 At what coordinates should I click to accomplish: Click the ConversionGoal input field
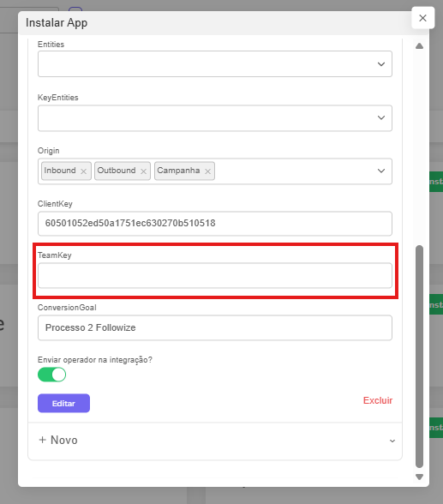click(x=214, y=327)
